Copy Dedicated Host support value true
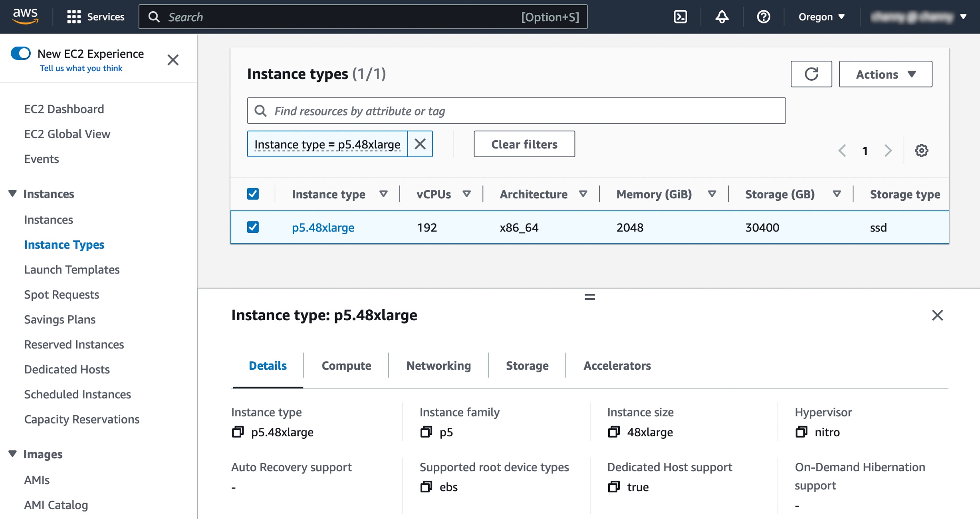This screenshot has height=519, width=980. tap(614, 487)
